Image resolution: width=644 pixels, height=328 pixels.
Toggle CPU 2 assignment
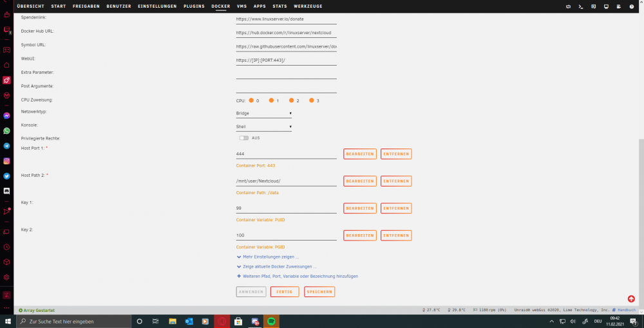(x=291, y=100)
